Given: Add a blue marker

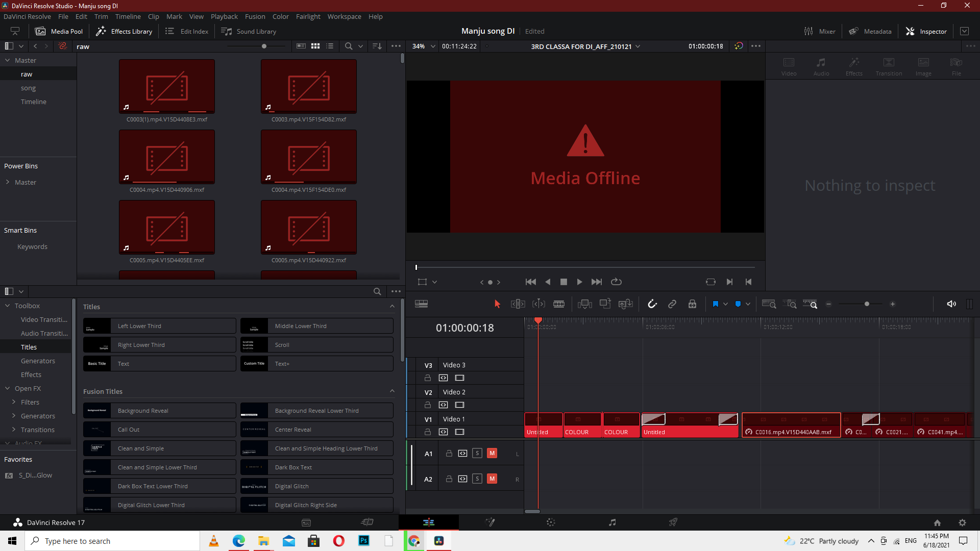Looking at the screenshot, I should pos(738,304).
